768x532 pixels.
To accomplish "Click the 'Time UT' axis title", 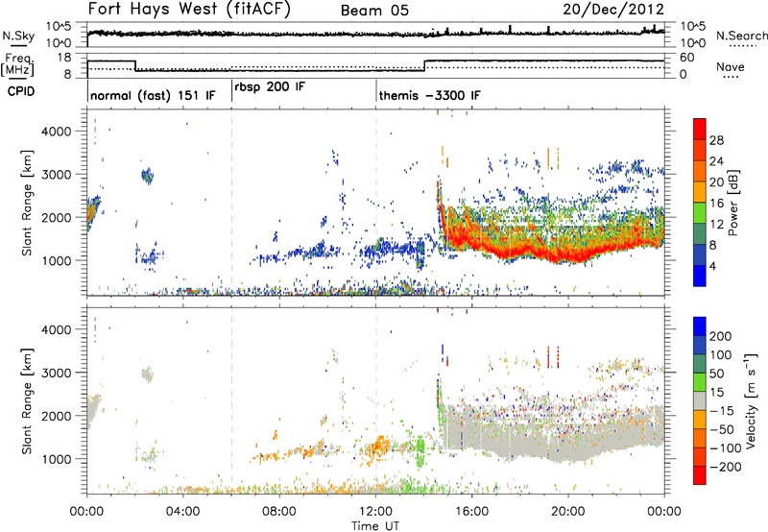I will (375, 526).
